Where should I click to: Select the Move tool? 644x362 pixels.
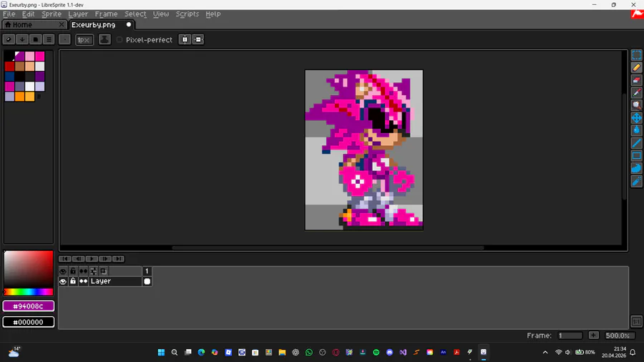636,118
